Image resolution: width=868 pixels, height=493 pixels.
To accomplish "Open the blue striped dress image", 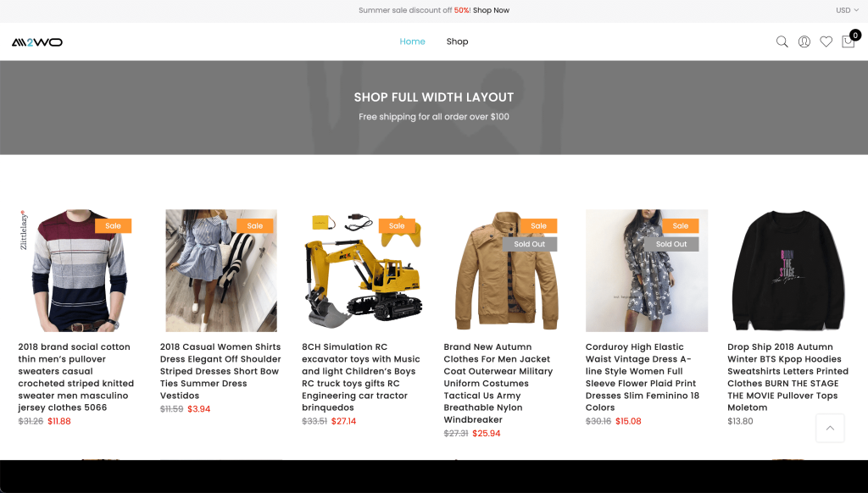I will pos(221,270).
